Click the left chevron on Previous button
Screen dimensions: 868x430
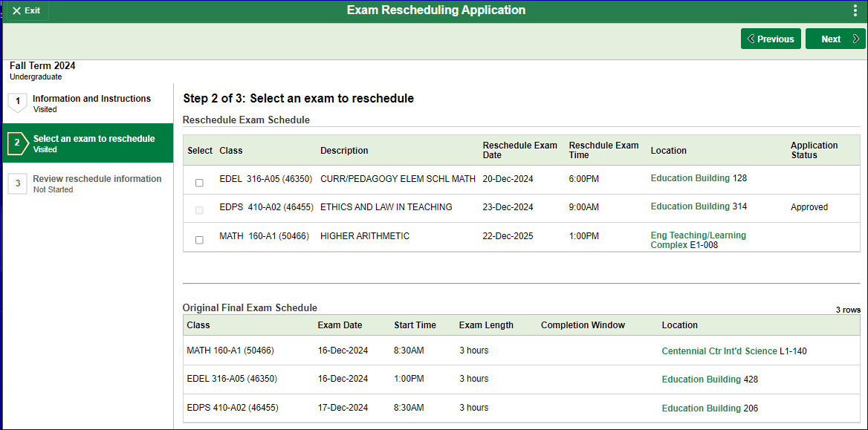750,38
